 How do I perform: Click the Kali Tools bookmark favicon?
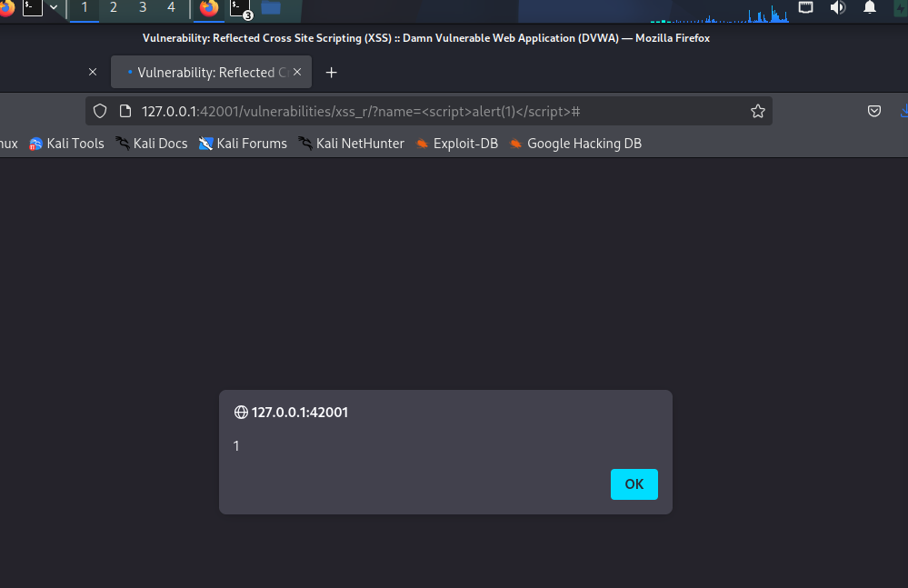tap(36, 144)
